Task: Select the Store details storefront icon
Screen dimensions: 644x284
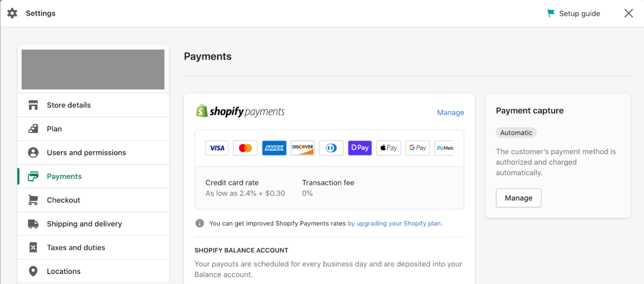Action: (33, 105)
